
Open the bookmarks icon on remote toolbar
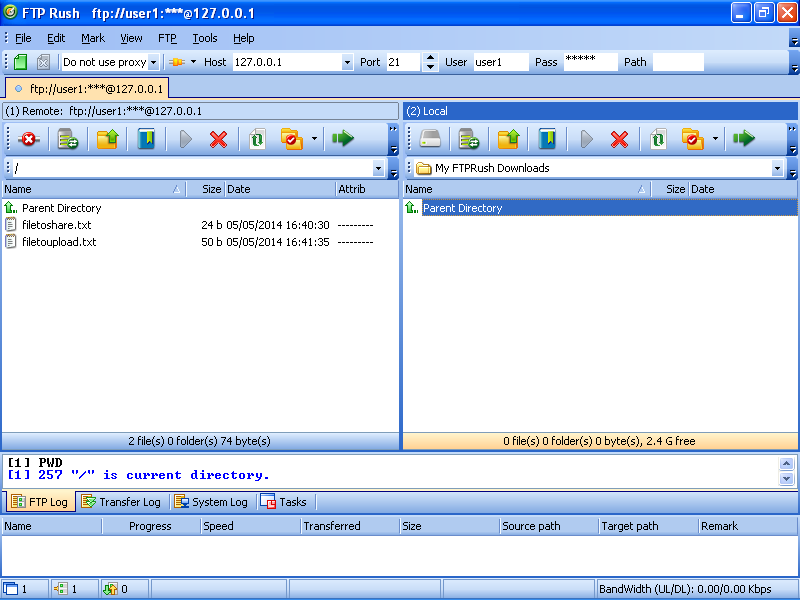point(145,140)
